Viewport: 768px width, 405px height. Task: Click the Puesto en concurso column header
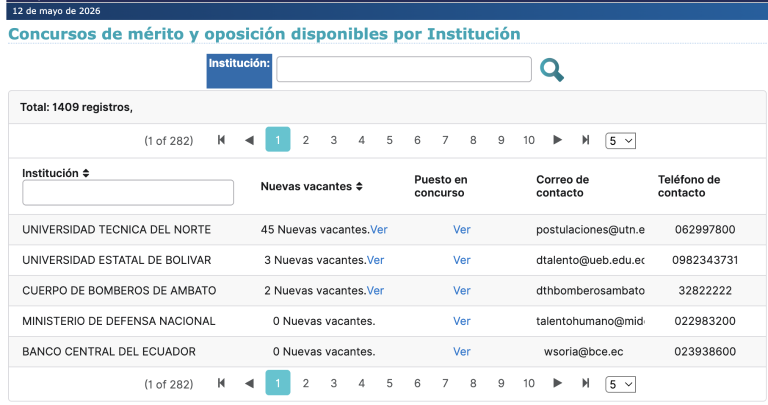(441, 186)
